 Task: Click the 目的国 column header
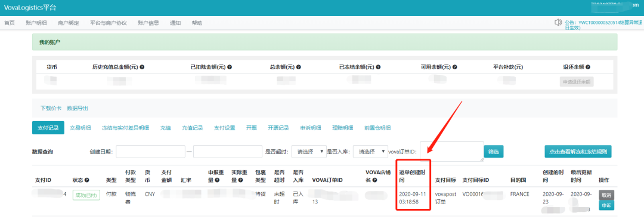(x=518, y=180)
